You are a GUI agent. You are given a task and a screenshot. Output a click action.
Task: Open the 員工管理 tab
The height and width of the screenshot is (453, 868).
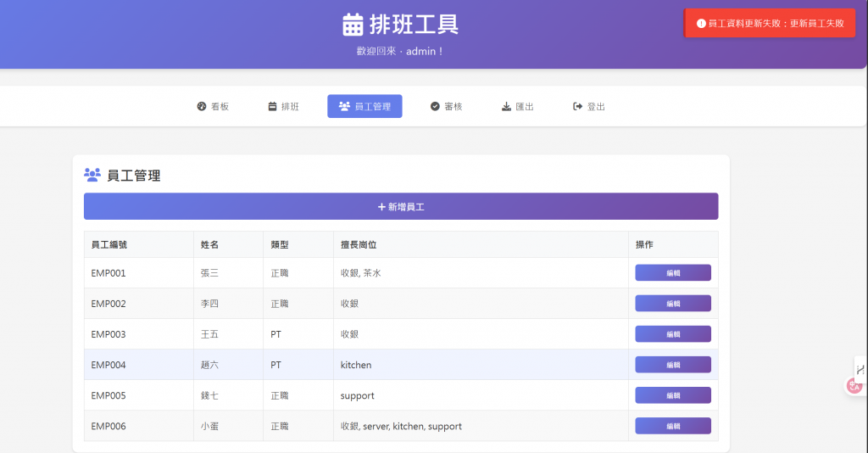tap(364, 106)
